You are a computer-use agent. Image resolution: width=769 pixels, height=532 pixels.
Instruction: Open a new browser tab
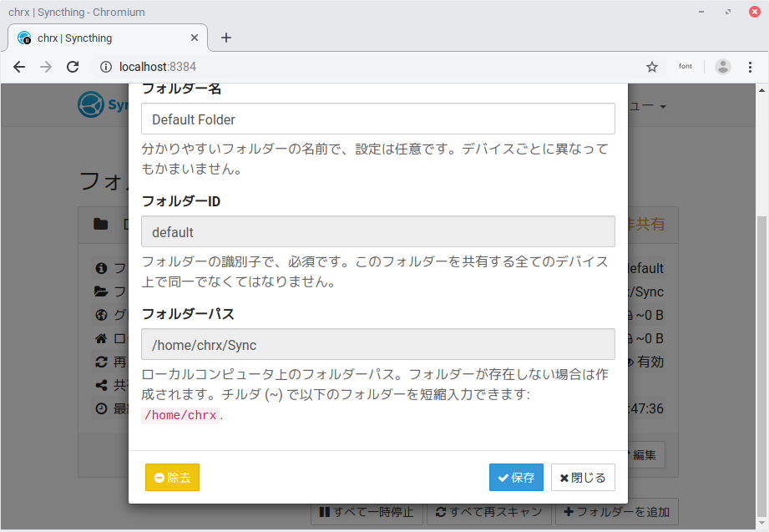225,38
